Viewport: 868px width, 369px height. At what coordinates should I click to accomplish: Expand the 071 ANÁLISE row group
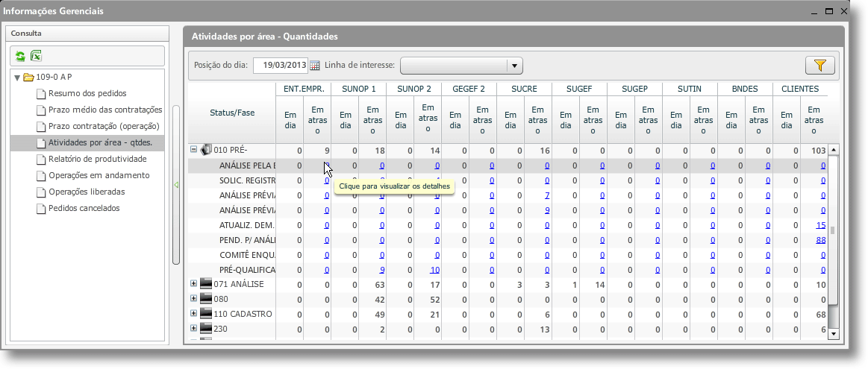194,283
